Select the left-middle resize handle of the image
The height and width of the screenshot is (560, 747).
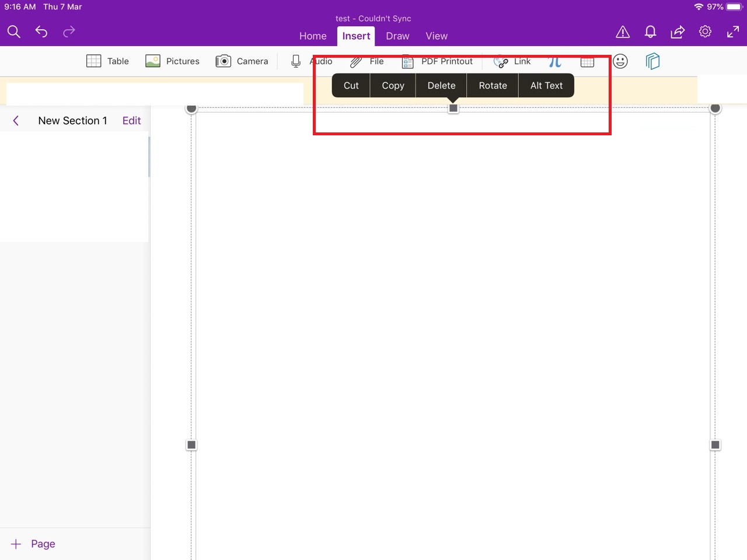coord(191,445)
